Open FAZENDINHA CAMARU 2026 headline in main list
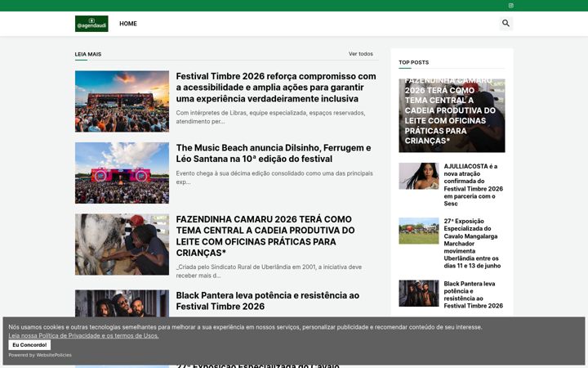This screenshot has width=588, height=368. click(x=265, y=236)
